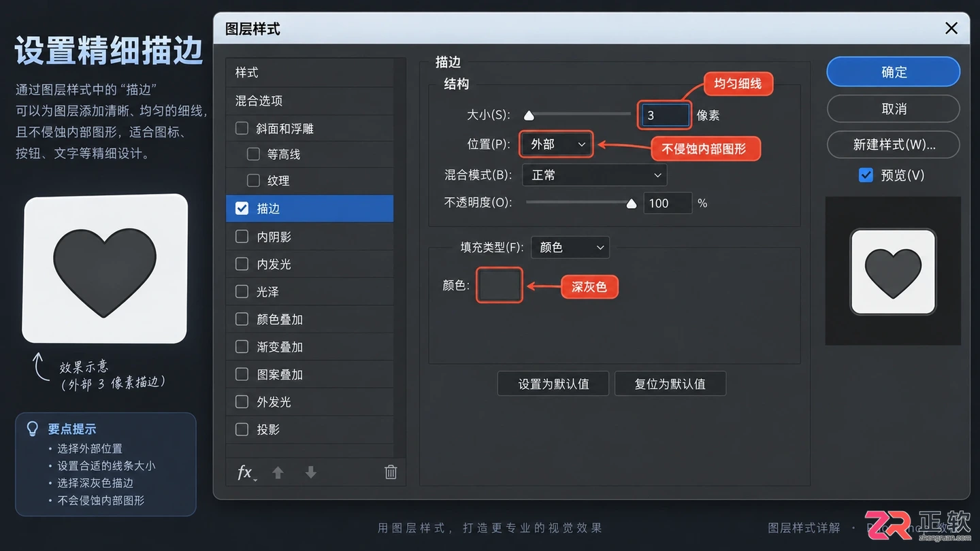Enable the 图案叠加 checkbox

(x=242, y=374)
